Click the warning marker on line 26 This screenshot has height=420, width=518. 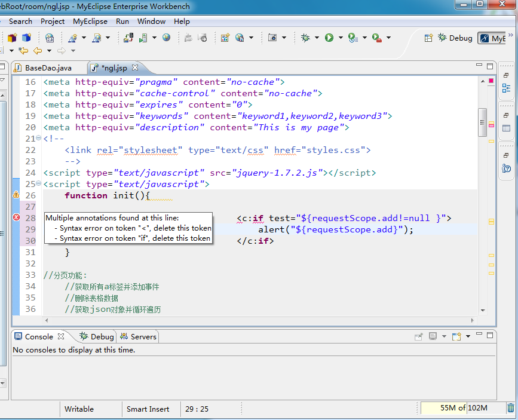[x=16, y=195]
